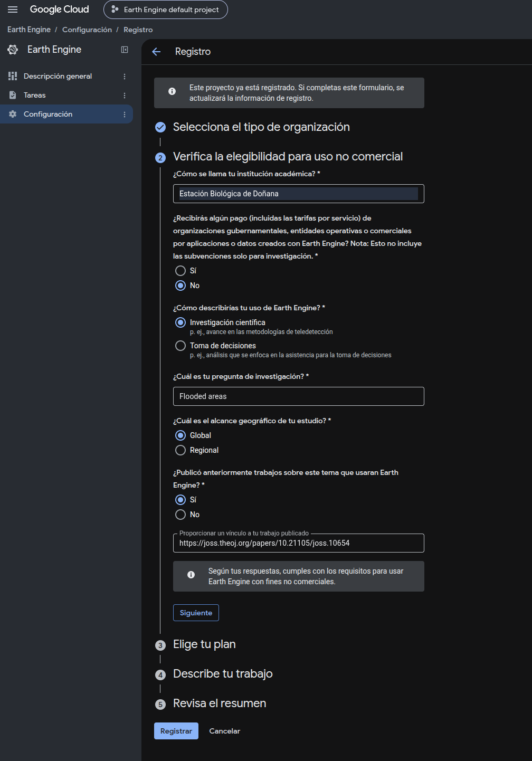Open the hamburger navigation menu
Viewport: 532px width, 761px height.
click(x=13, y=9)
